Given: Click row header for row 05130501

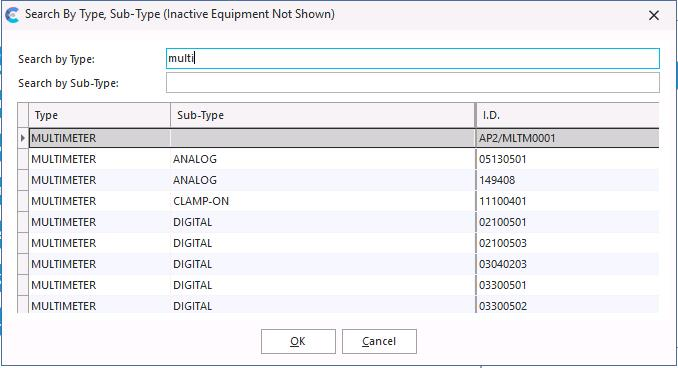Looking at the screenshot, I should tap(23, 159).
